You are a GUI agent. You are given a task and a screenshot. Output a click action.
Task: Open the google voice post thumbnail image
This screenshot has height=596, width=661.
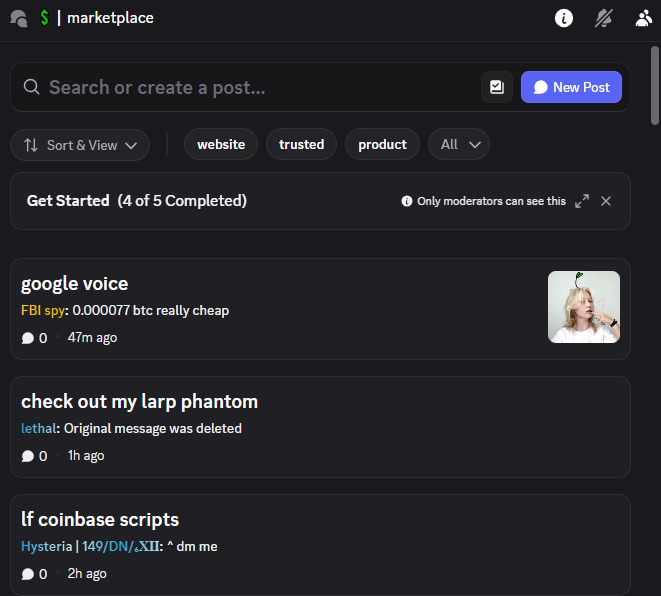pos(584,307)
